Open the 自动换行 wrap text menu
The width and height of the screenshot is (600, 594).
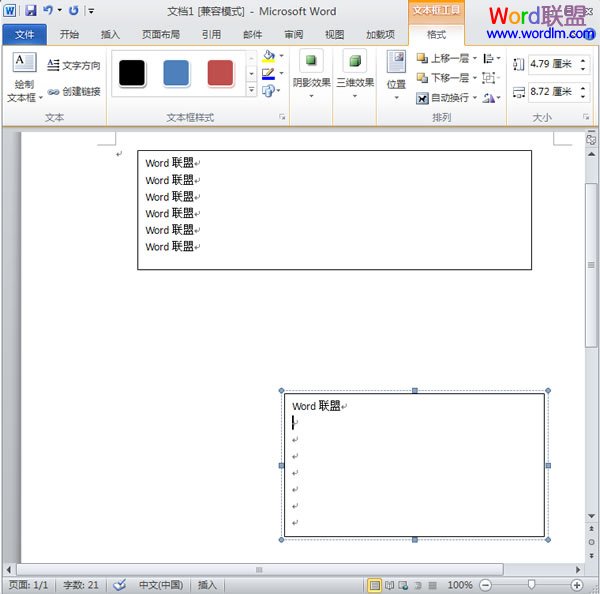(447, 98)
